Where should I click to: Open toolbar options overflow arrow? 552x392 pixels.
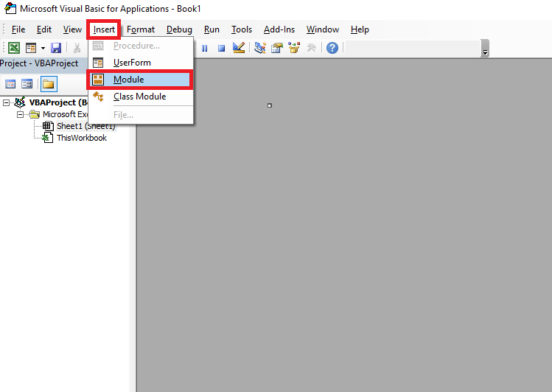tap(485, 49)
